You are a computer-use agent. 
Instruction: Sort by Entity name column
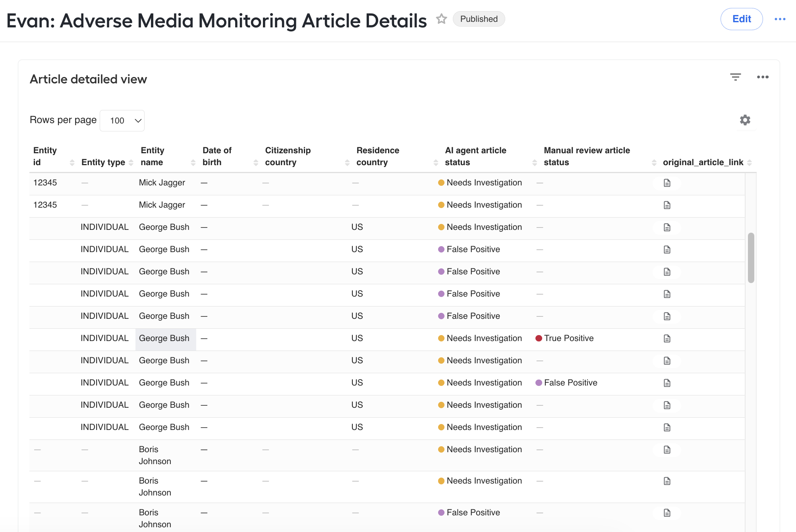[193, 162]
